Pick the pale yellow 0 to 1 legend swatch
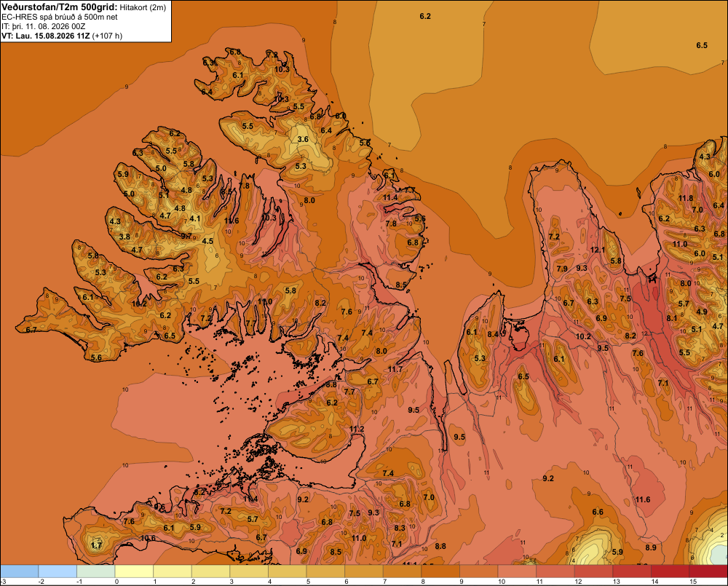The image size is (728, 586). (134, 571)
